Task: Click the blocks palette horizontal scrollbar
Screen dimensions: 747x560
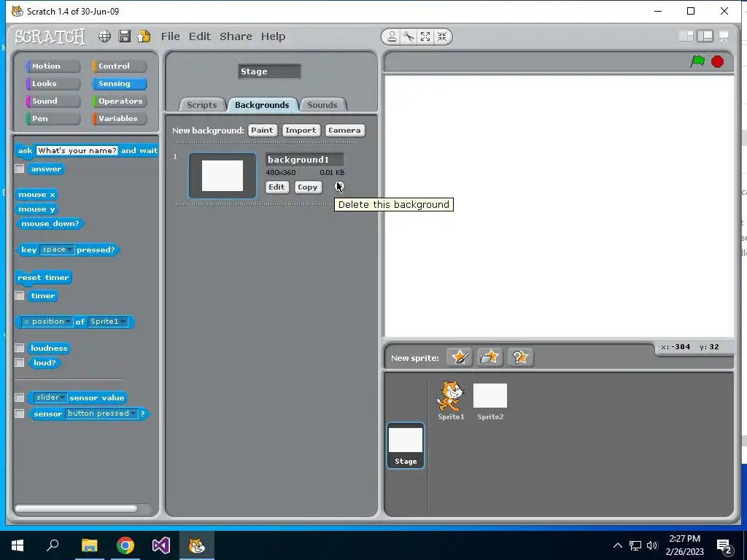Action: click(76, 508)
